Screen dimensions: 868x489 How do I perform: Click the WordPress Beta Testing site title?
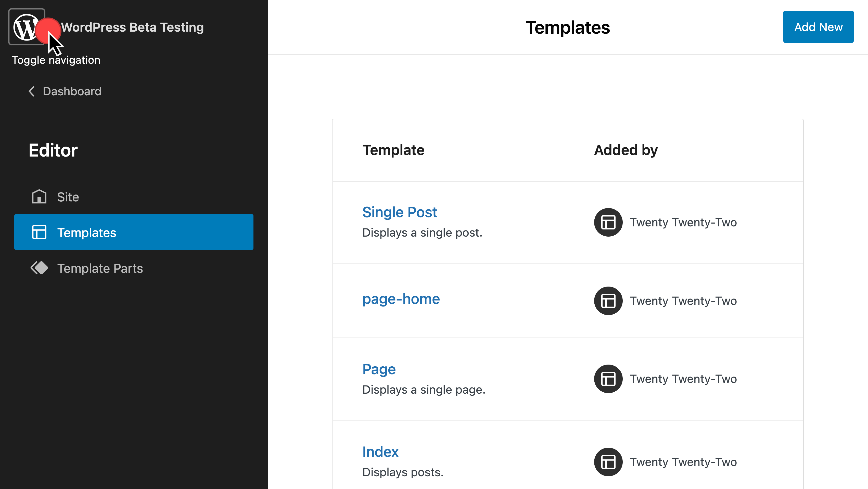tap(132, 27)
